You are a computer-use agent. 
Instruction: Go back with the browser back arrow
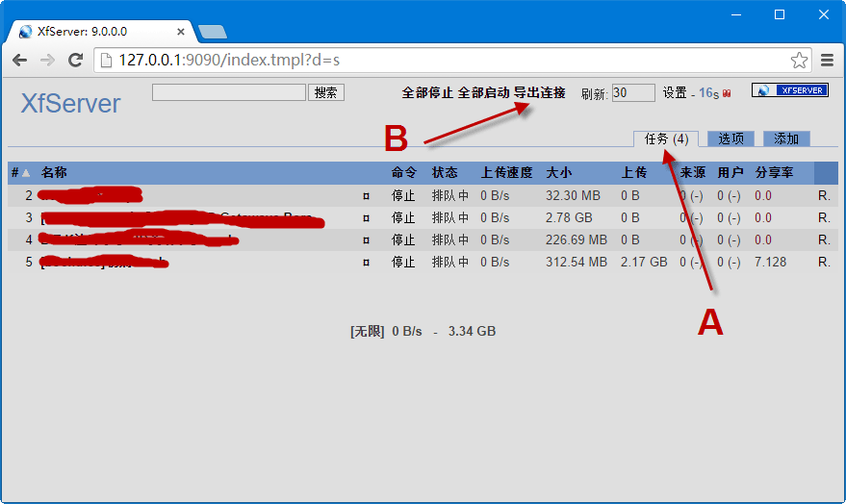point(20,60)
